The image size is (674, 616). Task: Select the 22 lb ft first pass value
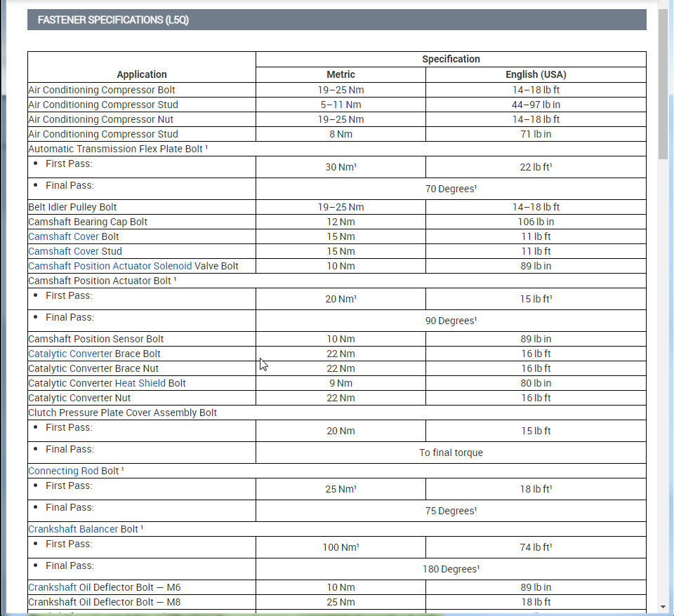tap(536, 167)
